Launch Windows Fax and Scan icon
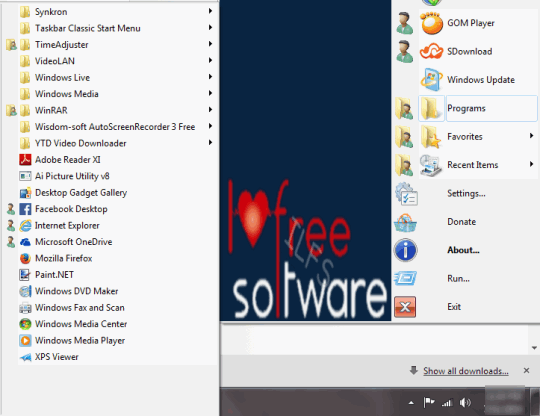The height and width of the screenshot is (416, 540). click(25, 308)
